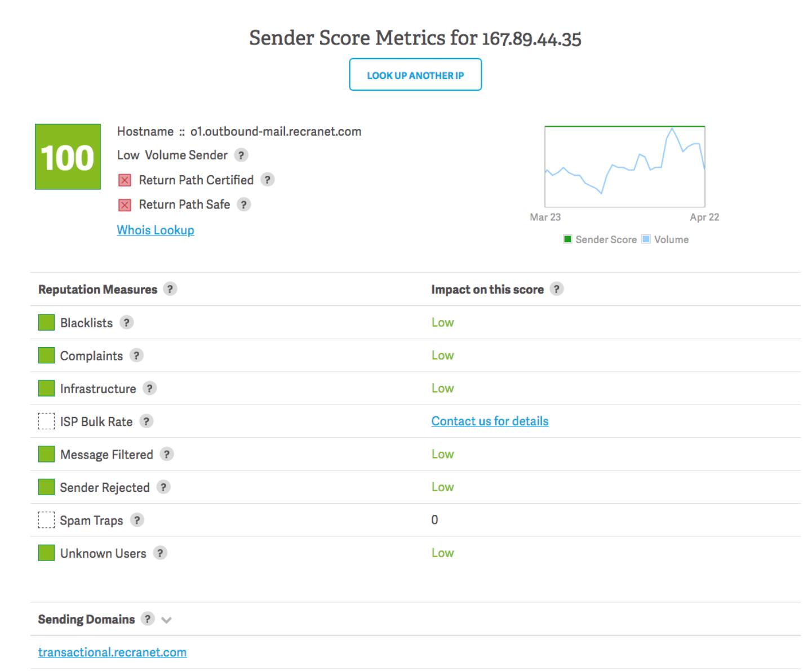The height and width of the screenshot is (671, 812).
Task: Click help icon next to Low Volume Sender
Action: point(241,155)
